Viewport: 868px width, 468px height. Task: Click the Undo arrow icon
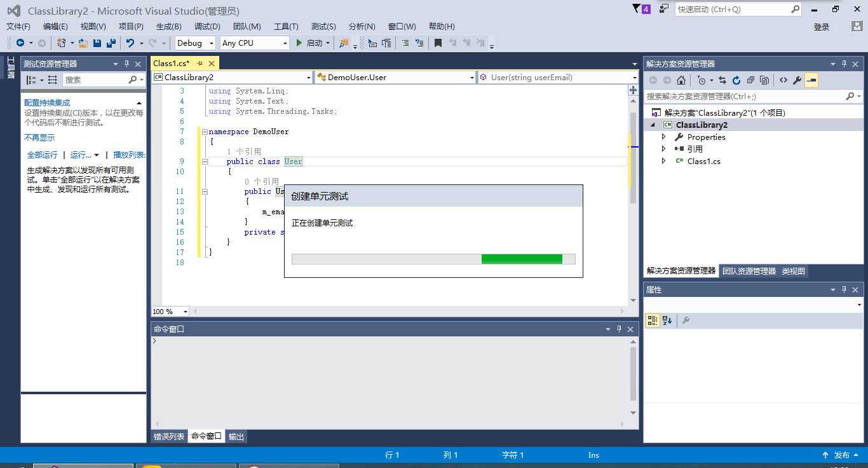(130, 43)
